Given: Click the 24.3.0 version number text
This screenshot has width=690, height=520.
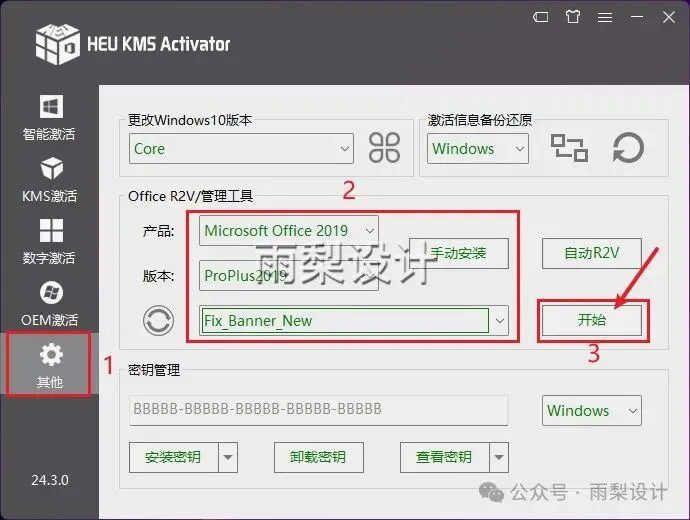Looking at the screenshot, I should click(x=50, y=480).
